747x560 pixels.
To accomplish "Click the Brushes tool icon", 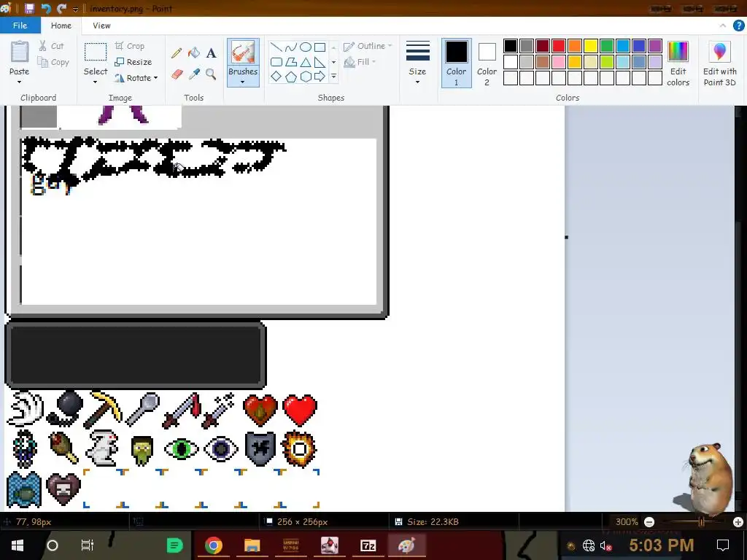I will pyautogui.click(x=243, y=52).
